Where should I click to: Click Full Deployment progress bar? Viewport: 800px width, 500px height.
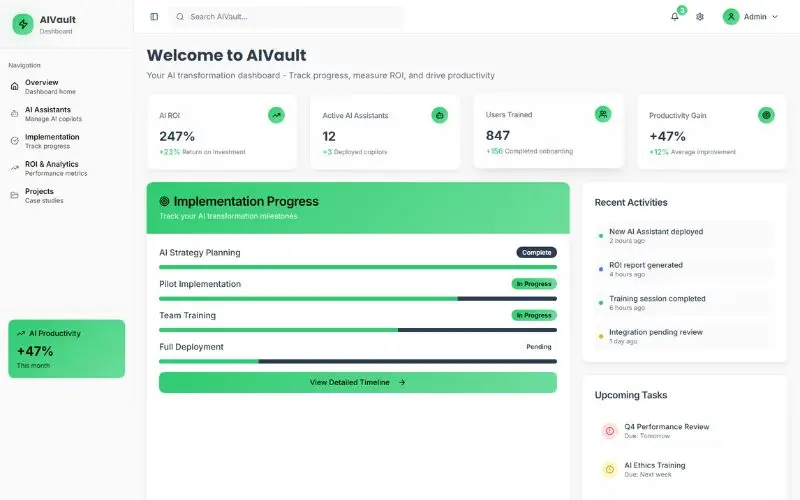tap(358, 361)
